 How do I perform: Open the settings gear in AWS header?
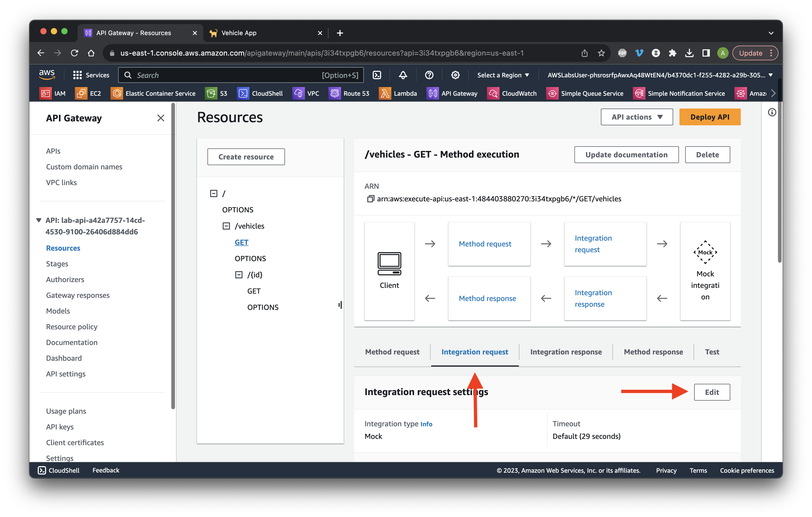[455, 75]
